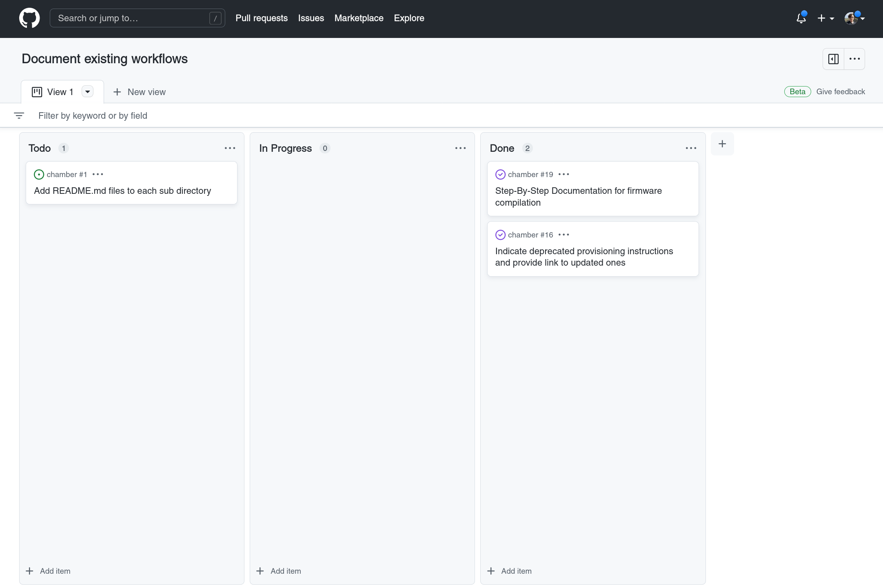This screenshot has height=588, width=883.
Task: Go to Issues in top navigation
Action: point(311,18)
